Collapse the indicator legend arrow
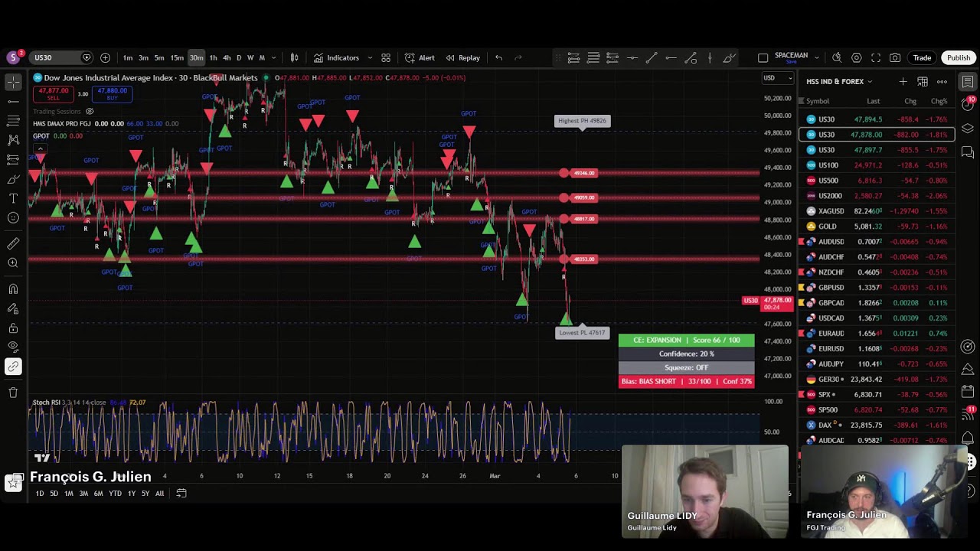This screenshot has height=551, width=980. [x=39, y=148]
